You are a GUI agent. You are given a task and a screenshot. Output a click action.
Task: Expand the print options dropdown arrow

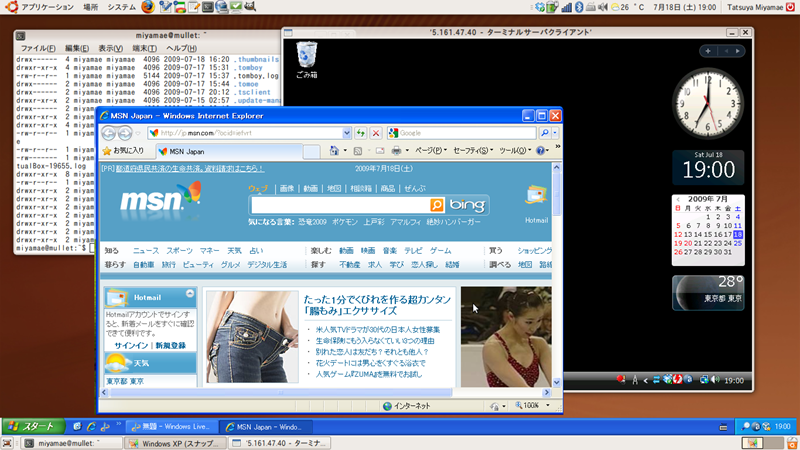(407, 151)
